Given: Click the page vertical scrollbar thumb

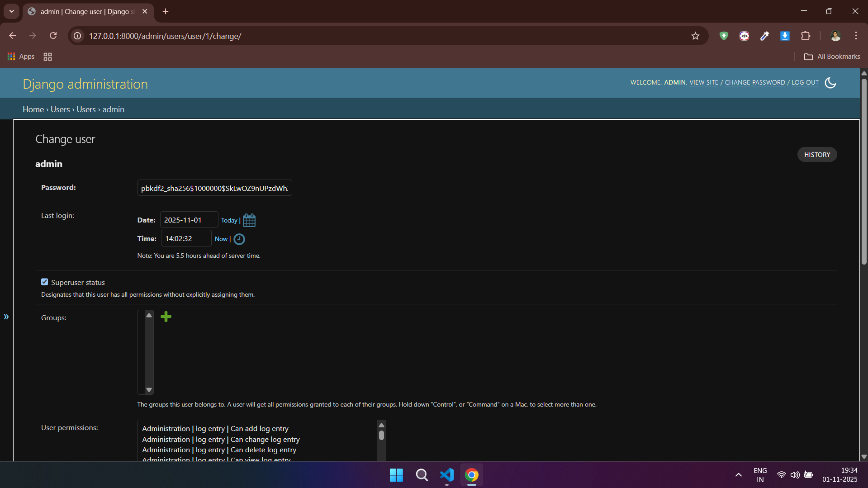Looking at the screenshot, I should 864,172.
